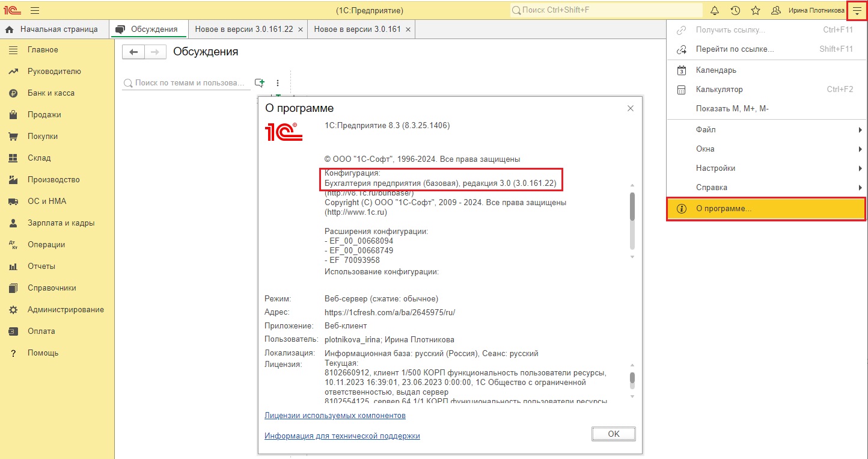The image size is (868, 459).
Task: Click down arrow of configuration scrollbar
Action: (632, 257)
